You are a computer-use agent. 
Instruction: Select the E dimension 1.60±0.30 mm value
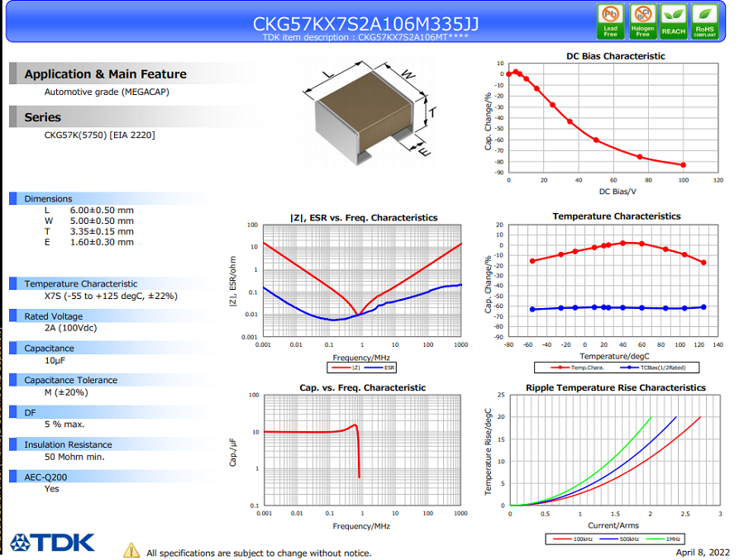102,242
